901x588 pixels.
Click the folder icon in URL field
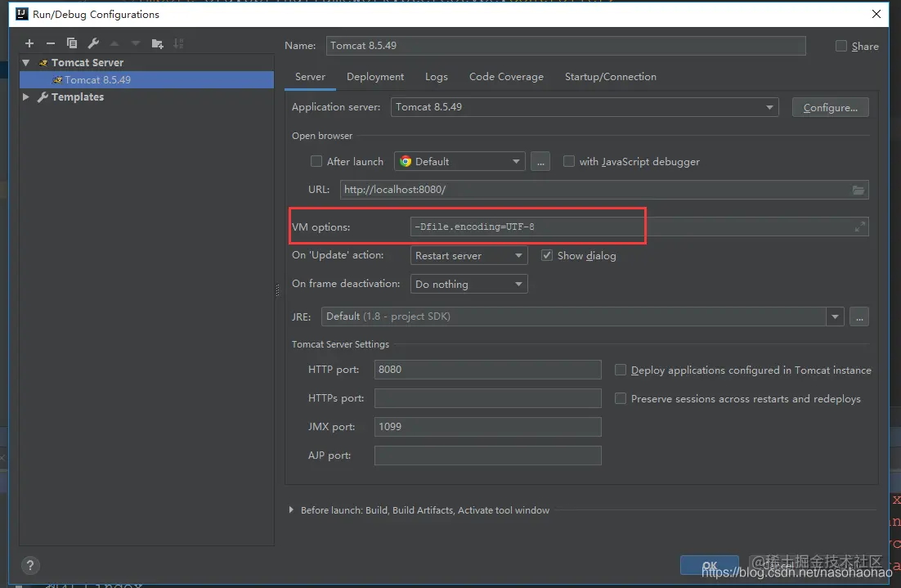[858, 190]
